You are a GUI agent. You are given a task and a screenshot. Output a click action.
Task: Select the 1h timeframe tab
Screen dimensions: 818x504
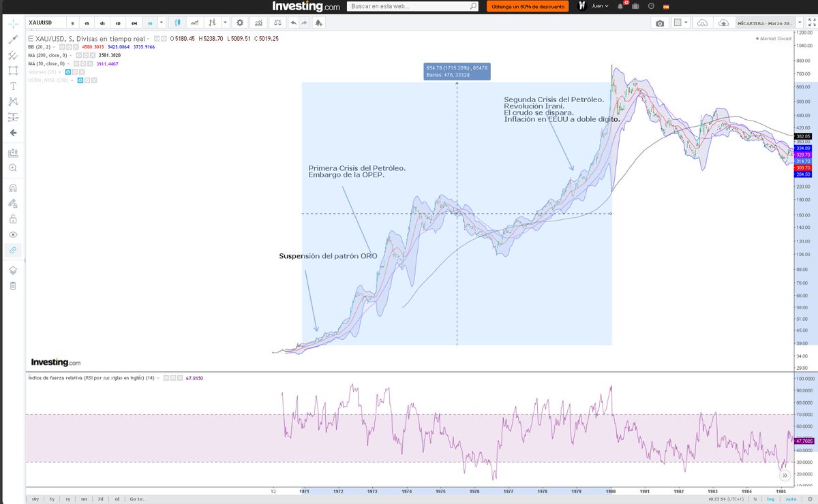102,22
